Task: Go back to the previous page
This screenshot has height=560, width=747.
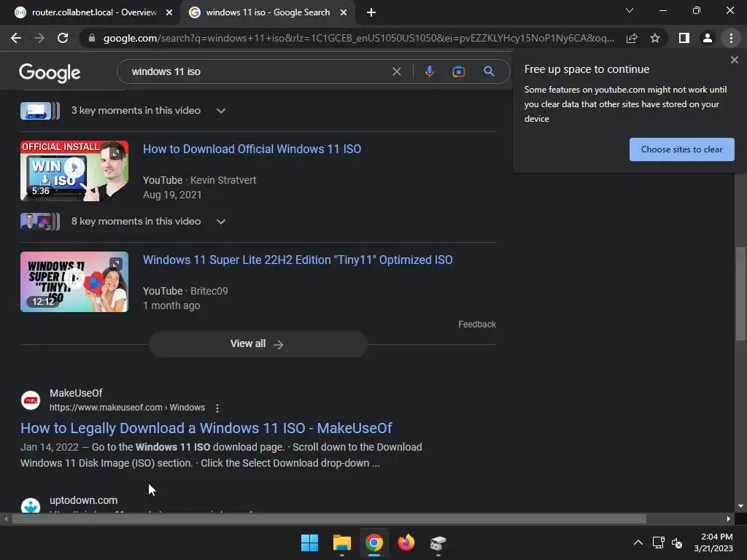Action: click(x=16, y=38)
